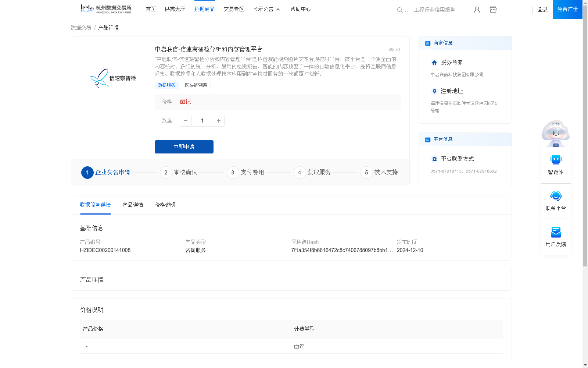
Task: Click the page vertical scrollbar
Action: [585, 136]
